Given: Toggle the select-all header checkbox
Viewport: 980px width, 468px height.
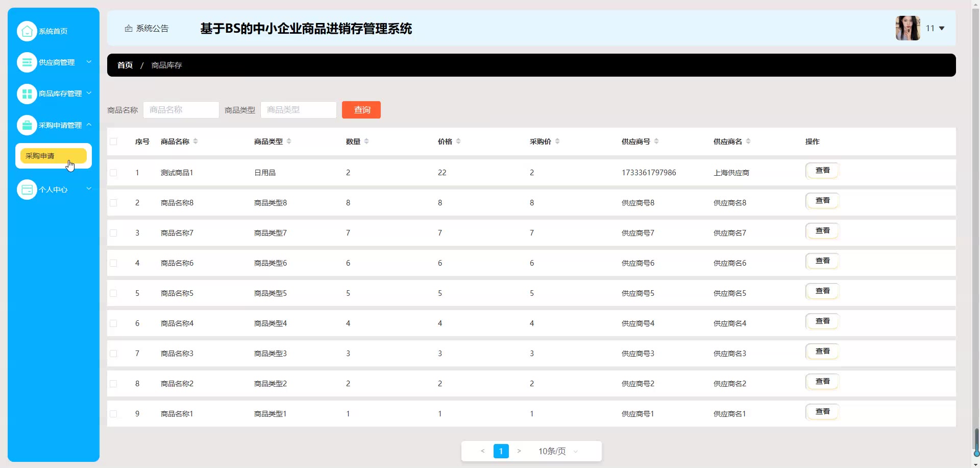Looking at the screenshot, I should tap(113, 142).
